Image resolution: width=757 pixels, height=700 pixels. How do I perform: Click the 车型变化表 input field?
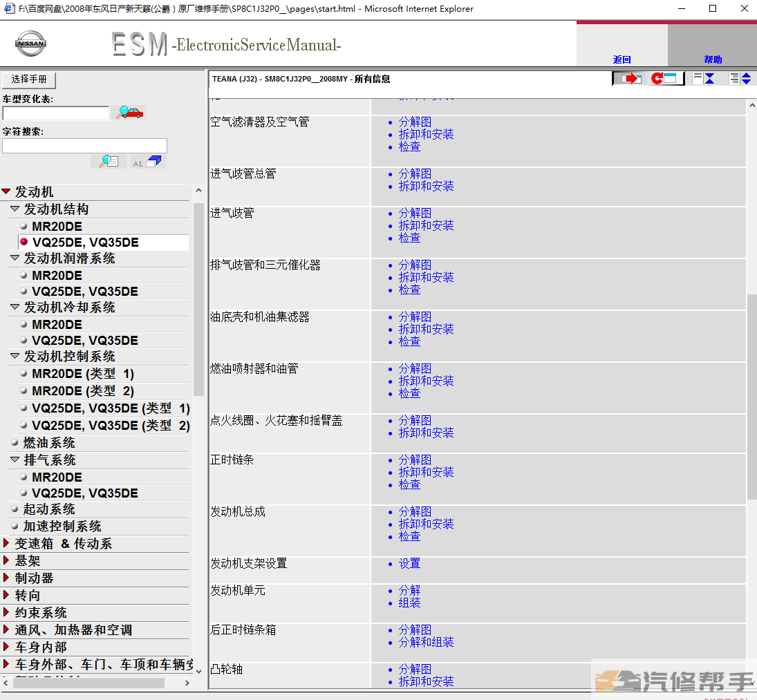click(x=55, y=113)
